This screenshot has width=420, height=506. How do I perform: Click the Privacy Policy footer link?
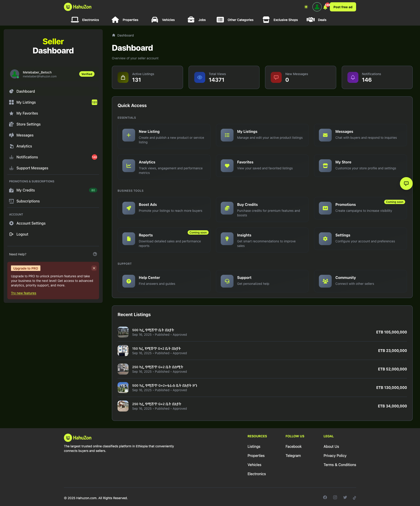coord(335,456)
